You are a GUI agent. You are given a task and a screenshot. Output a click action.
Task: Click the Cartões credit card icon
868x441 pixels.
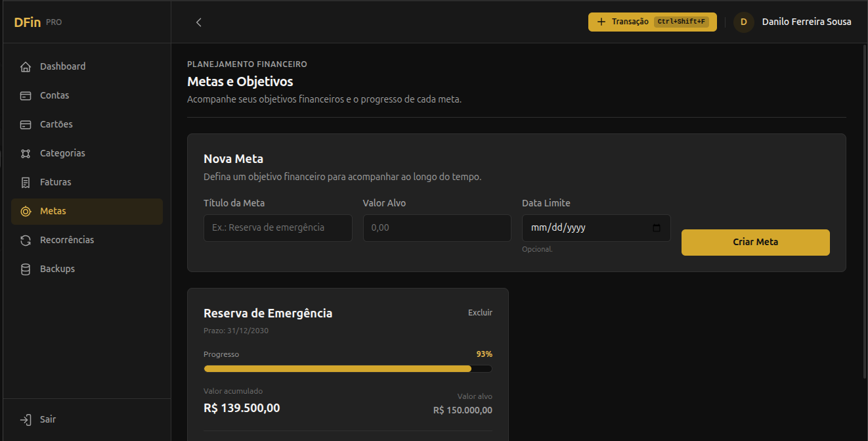26,124
